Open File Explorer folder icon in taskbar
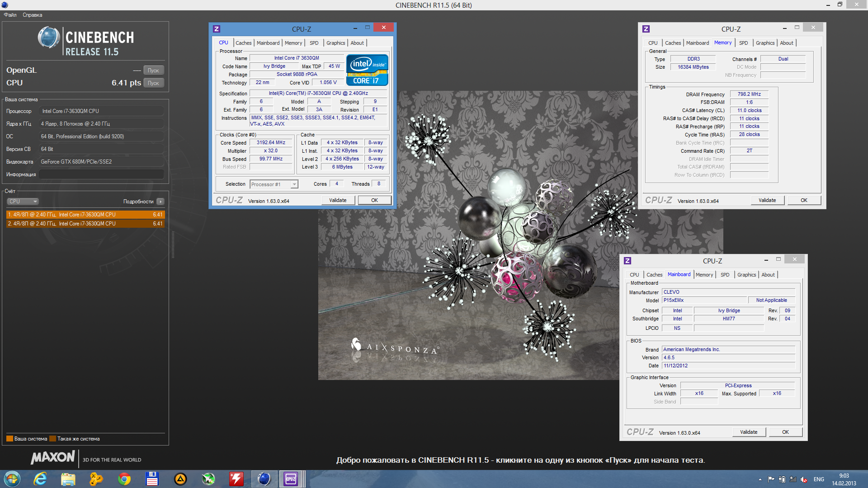 [x=68, y=479]
